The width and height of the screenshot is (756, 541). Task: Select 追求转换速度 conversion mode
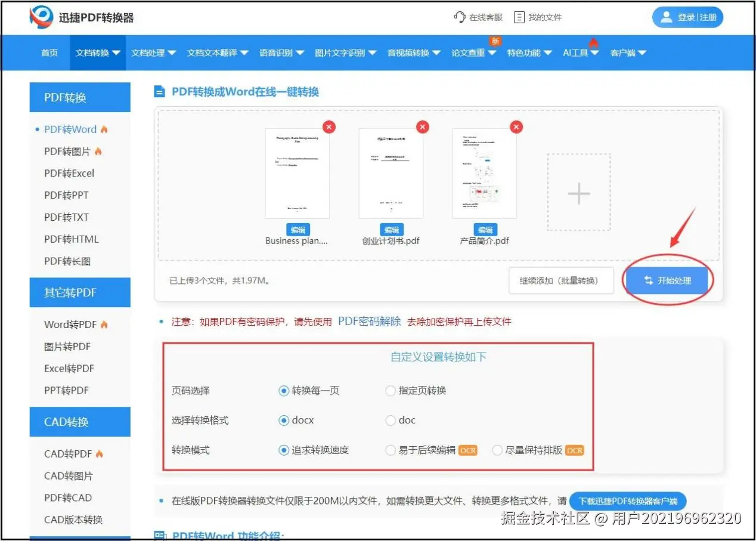click(x=284, y=450)
